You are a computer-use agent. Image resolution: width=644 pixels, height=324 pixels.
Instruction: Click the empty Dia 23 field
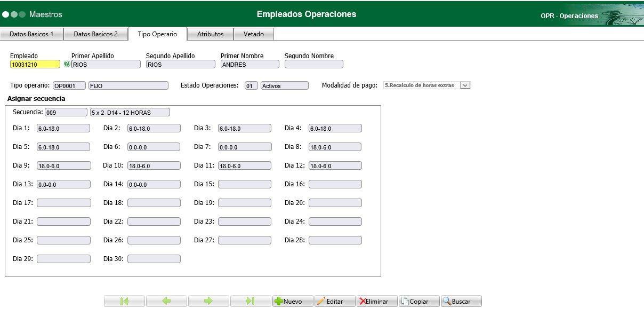click(x=245, y=222)
